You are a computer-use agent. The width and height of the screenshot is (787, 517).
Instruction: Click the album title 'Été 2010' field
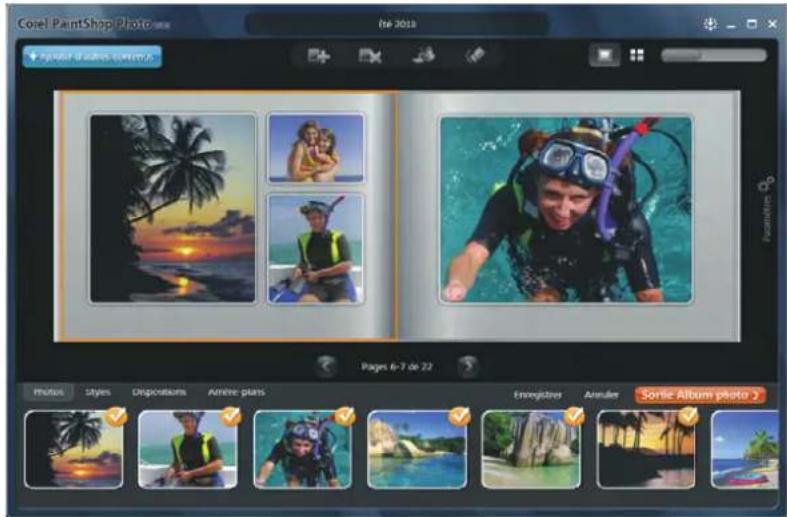coord(397,24)
